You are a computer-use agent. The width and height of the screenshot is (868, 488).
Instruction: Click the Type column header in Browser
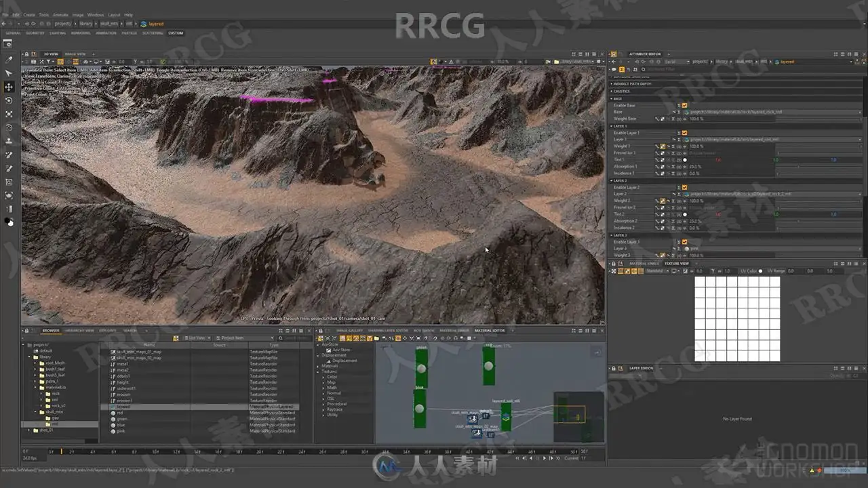(274, 345)
